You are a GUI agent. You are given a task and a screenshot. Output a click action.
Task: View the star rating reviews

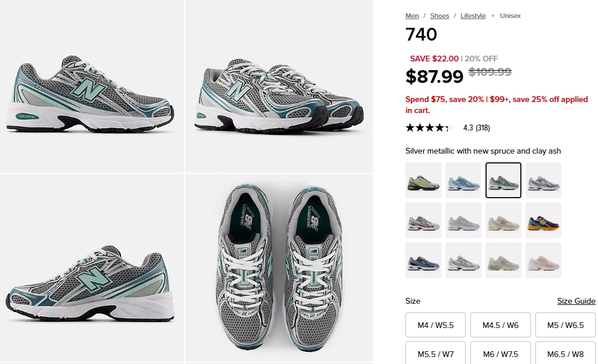448,128
